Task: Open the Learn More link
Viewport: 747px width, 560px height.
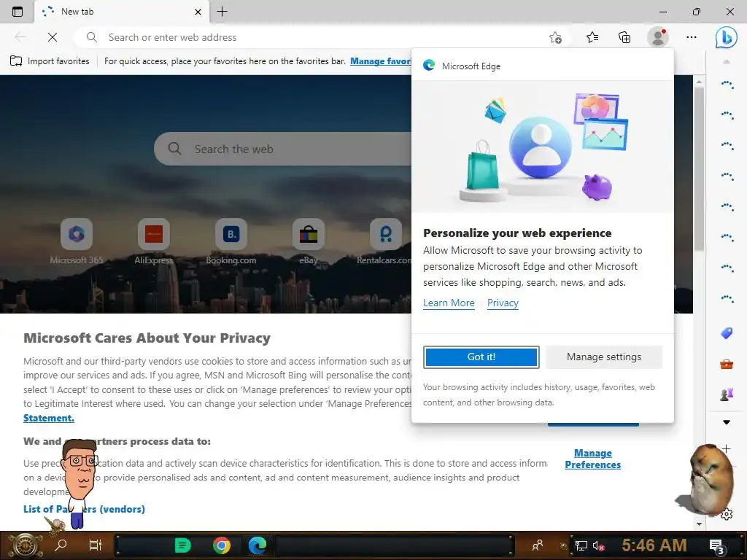Action: coord(449,303)
